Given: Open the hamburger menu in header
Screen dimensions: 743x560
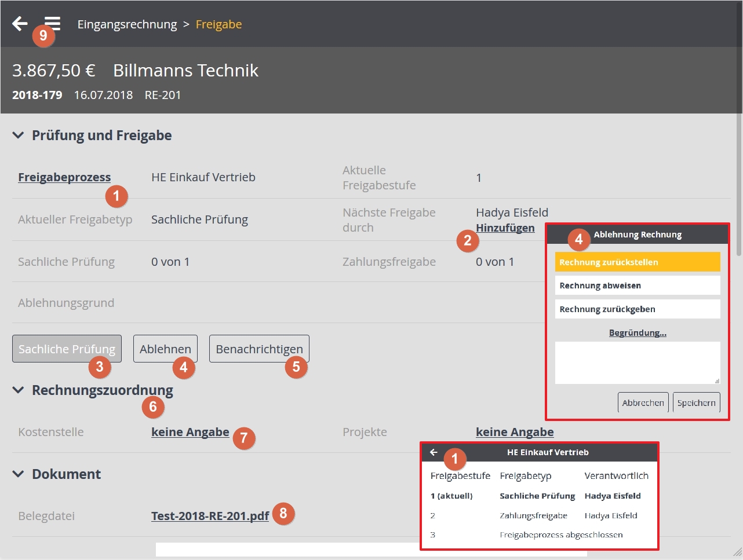Looking at the screenshot, I should point(53,24).
